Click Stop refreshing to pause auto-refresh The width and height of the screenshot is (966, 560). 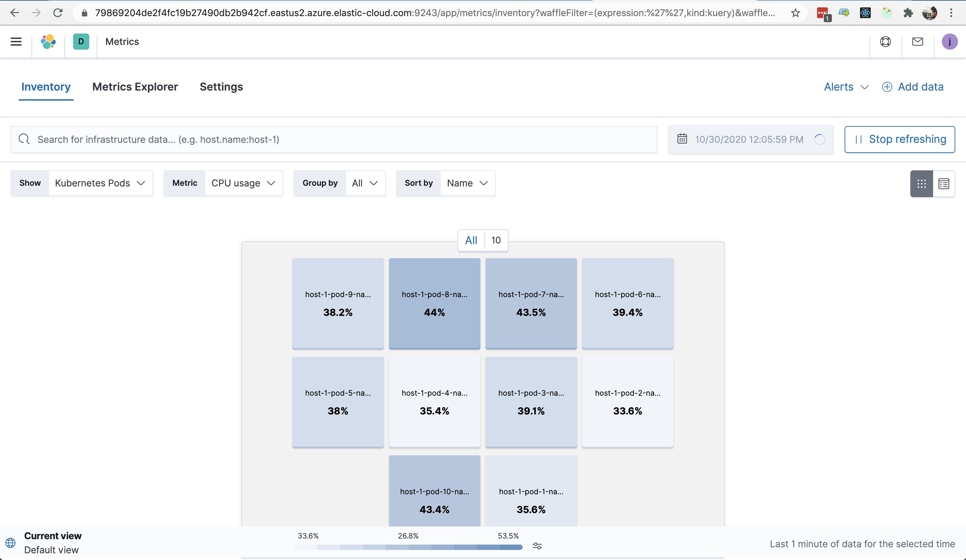pyautogui.click(x=899, y=139)
